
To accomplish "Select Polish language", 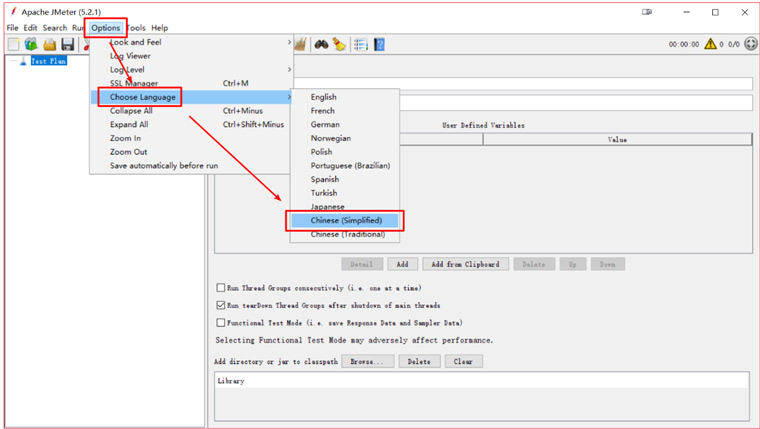I will (345, 152).
